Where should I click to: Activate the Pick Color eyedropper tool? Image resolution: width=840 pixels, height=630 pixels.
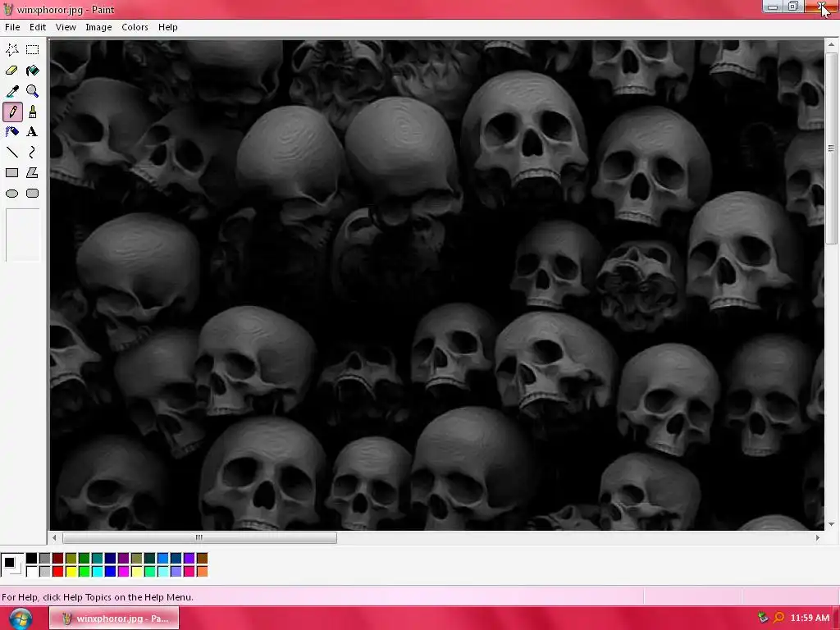click(11, 91)
